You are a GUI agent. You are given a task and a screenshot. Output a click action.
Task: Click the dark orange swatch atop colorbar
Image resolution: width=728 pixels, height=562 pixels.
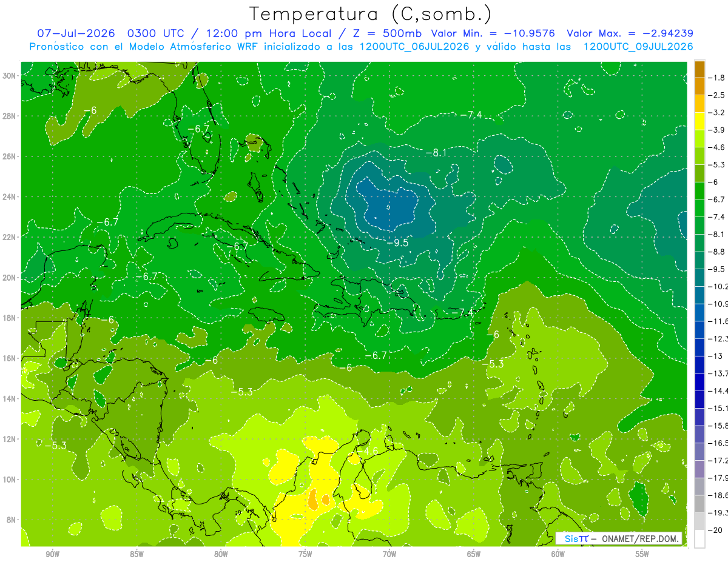(699, 69)
